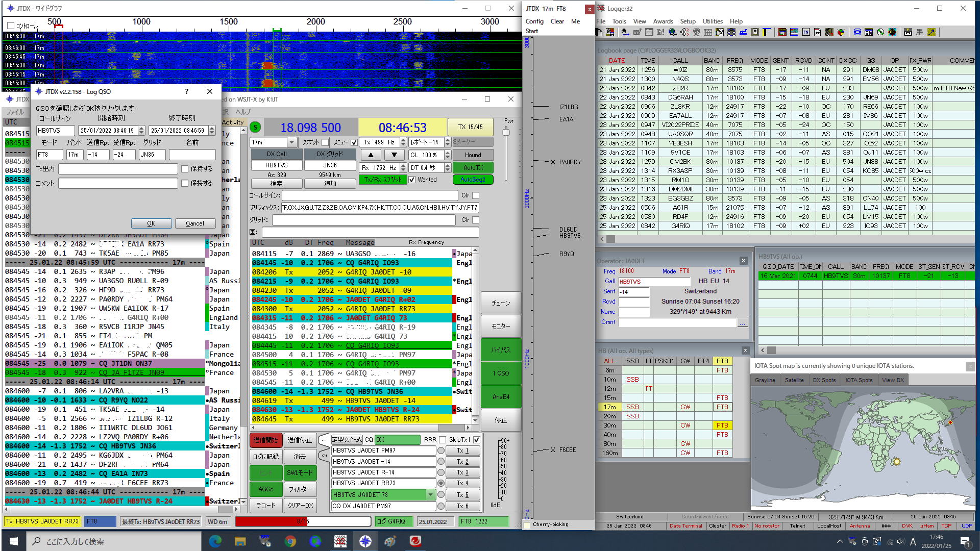980x551 pixels.
Task: Open Google Chrome from the taskbar
Action: [290, 541]
